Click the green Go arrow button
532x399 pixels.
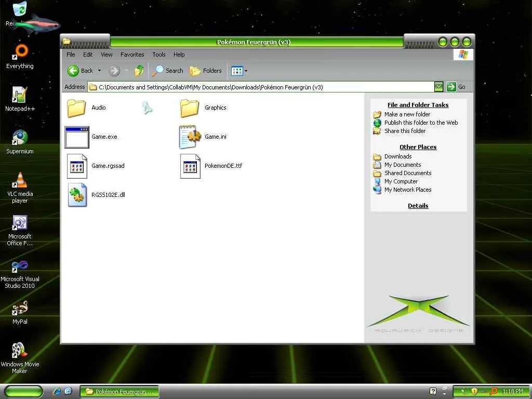[451, 87]
